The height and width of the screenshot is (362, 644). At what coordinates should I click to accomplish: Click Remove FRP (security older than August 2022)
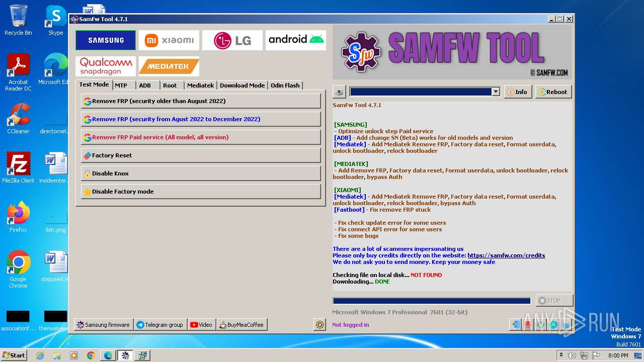tap(201, 101)
